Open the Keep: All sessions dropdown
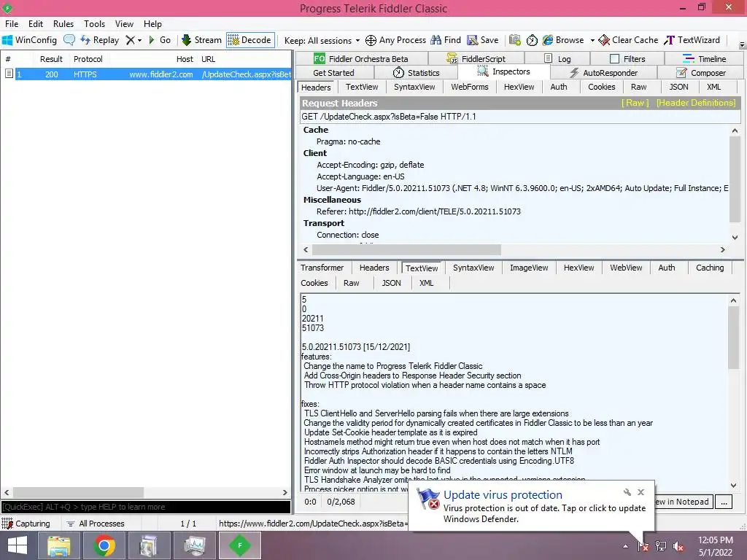Image resolution: width=747 pixels, height=560 pixels. [322, 41]
